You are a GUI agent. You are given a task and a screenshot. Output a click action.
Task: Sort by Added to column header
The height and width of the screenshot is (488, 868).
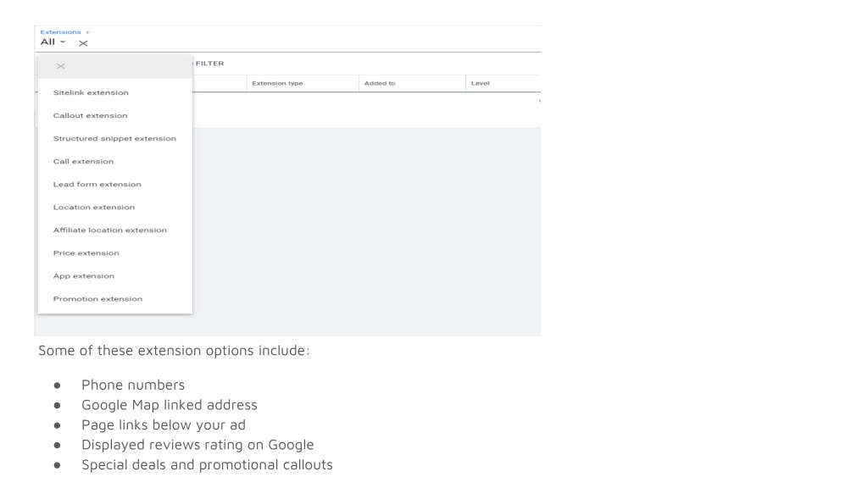tap(380, 84)
